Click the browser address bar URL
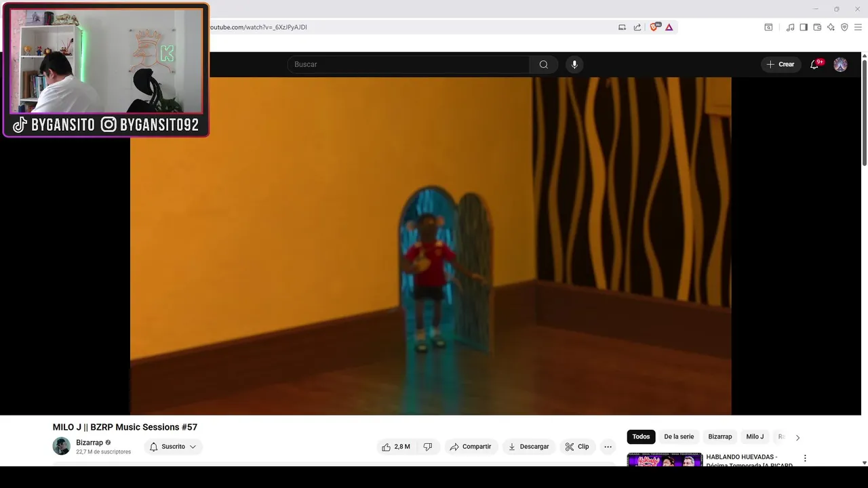 [x=258, y=27]
